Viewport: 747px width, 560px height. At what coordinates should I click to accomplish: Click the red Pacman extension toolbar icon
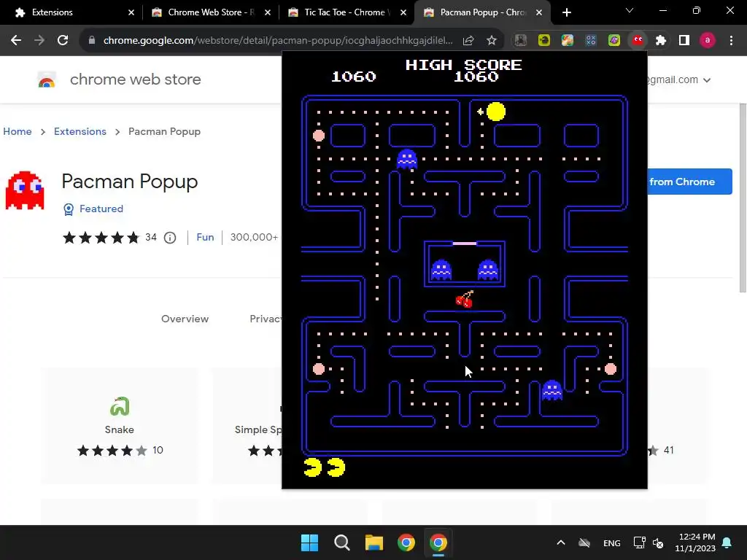[638, 41]
